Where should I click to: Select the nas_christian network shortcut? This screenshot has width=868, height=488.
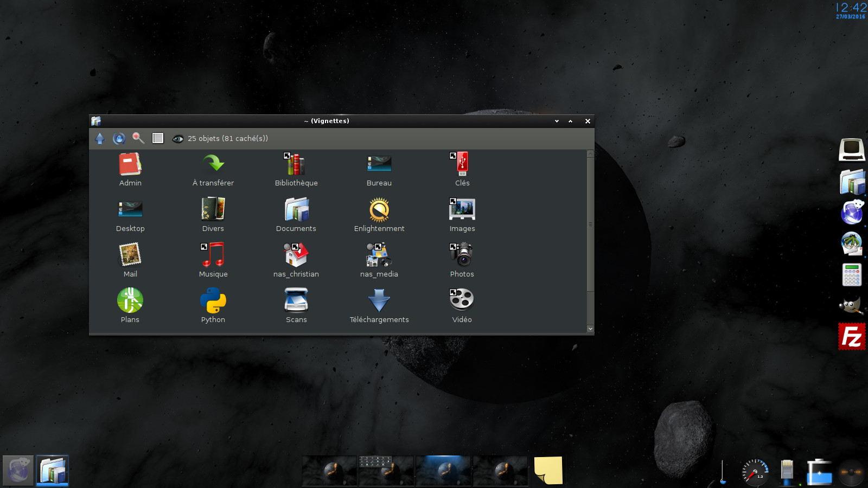tap(296, 261)
